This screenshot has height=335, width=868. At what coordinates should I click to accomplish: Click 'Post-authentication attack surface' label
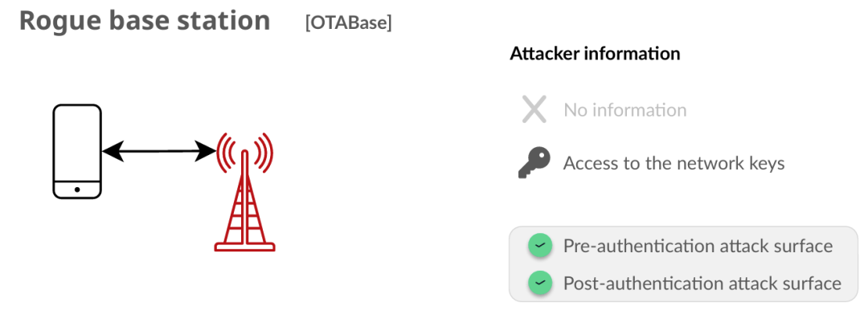coord(702,284)
